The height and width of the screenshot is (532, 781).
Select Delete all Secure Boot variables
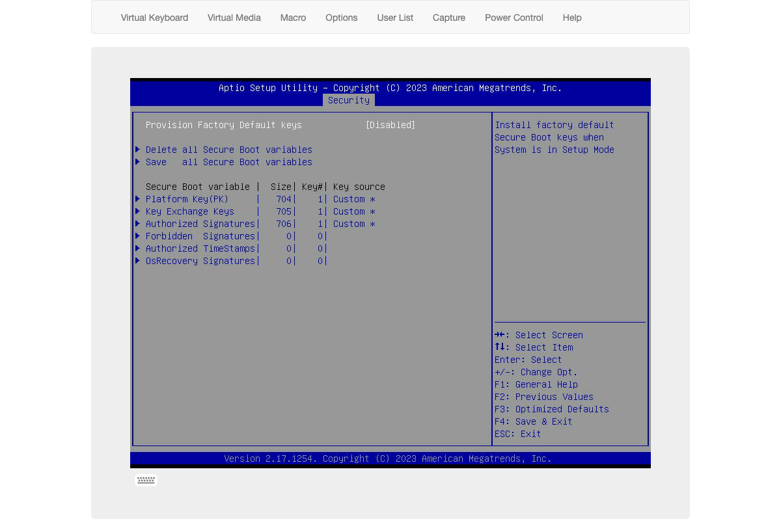coord(229,150)
